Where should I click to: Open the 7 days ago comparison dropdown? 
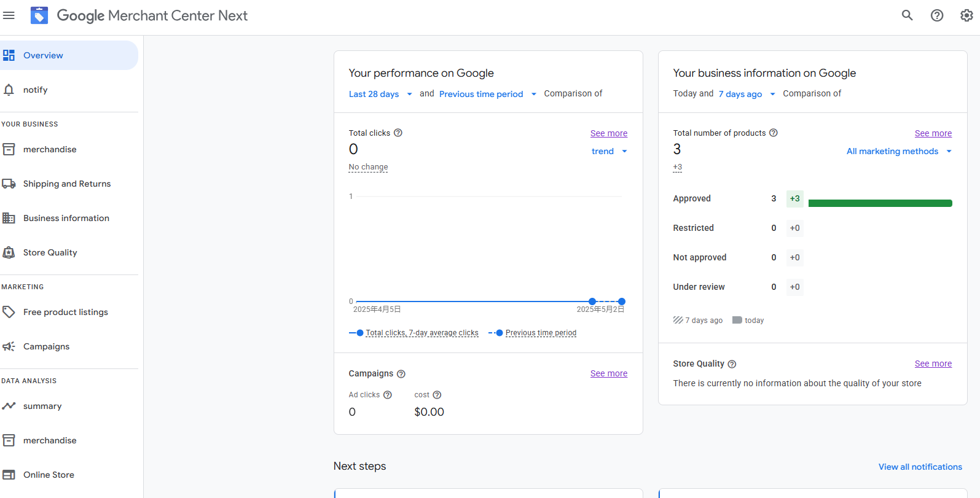[x=747, y=94]
